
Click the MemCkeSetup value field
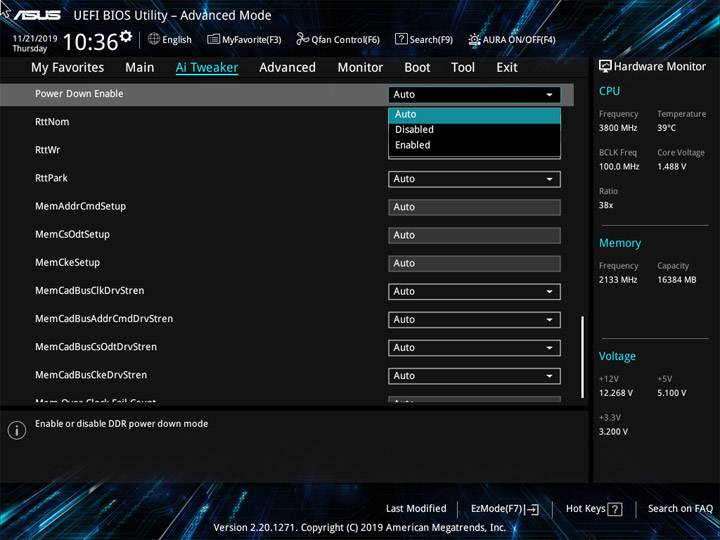(474, 264)
